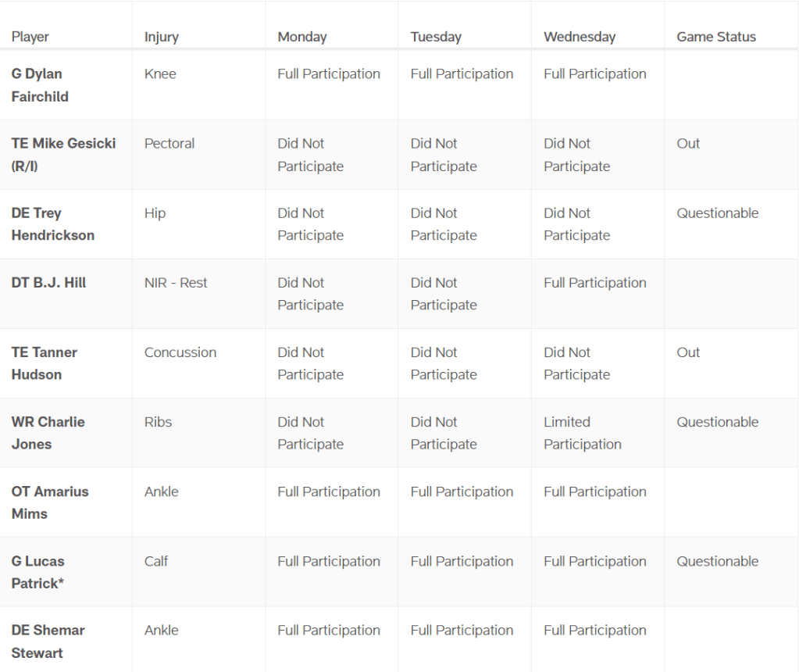
Task: Select player name G Dylan Fairchild
Action: pyautogui.click(x=40, y=85)
